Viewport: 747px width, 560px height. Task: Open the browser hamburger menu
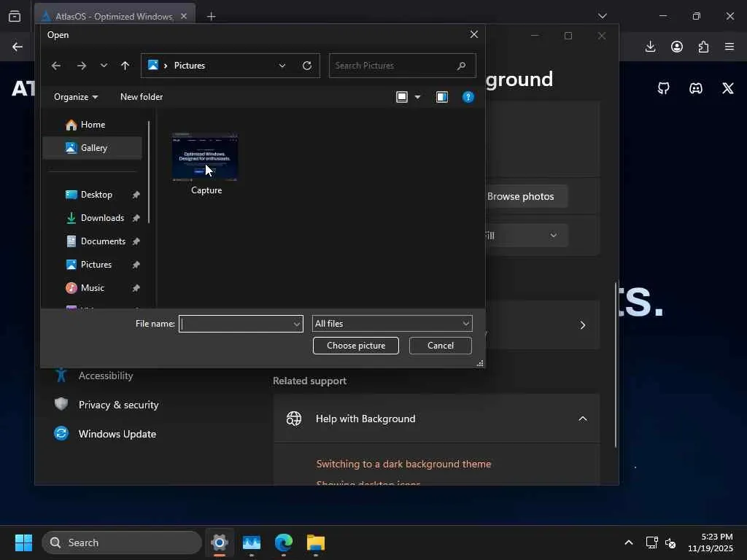[x=729, y=47]
